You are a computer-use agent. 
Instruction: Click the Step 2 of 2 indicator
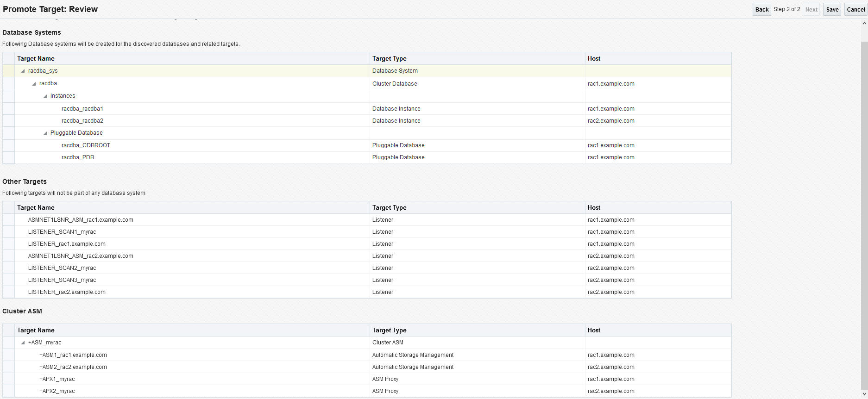pyautogui.click(x=787, y=9)
